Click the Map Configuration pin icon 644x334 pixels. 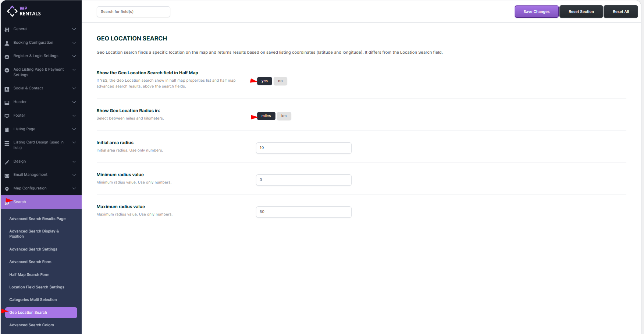tap(7, 189)
